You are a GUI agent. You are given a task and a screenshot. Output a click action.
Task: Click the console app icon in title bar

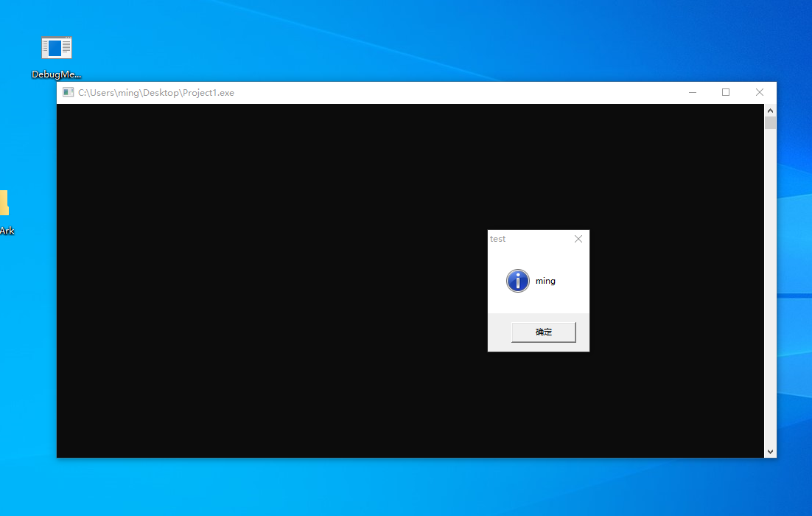[68, 92]
